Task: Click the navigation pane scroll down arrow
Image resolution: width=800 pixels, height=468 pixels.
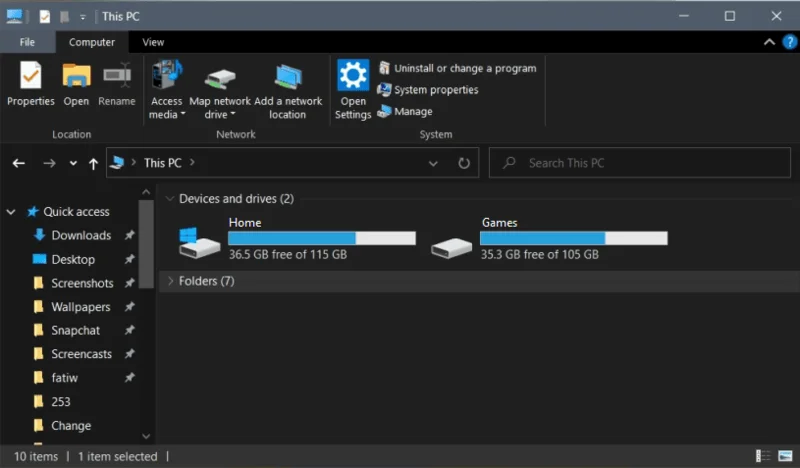Action: pyautogui.click(x=146, y=436)
